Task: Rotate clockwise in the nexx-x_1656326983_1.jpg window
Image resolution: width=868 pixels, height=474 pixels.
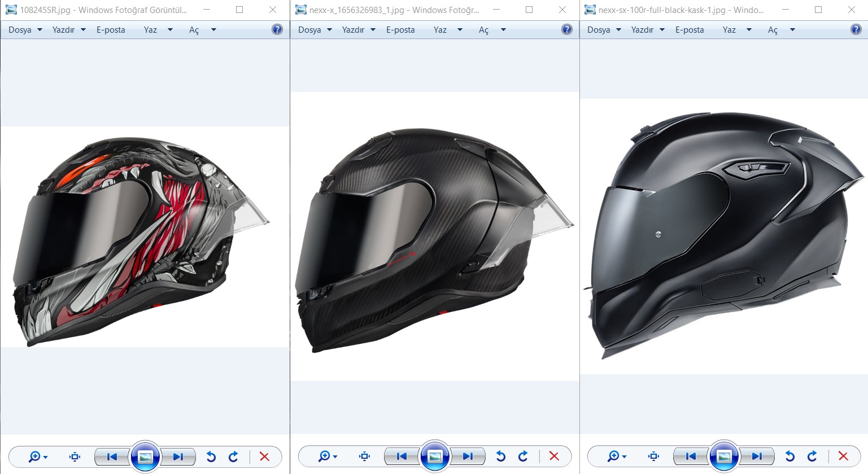Action: coord(523,457)
